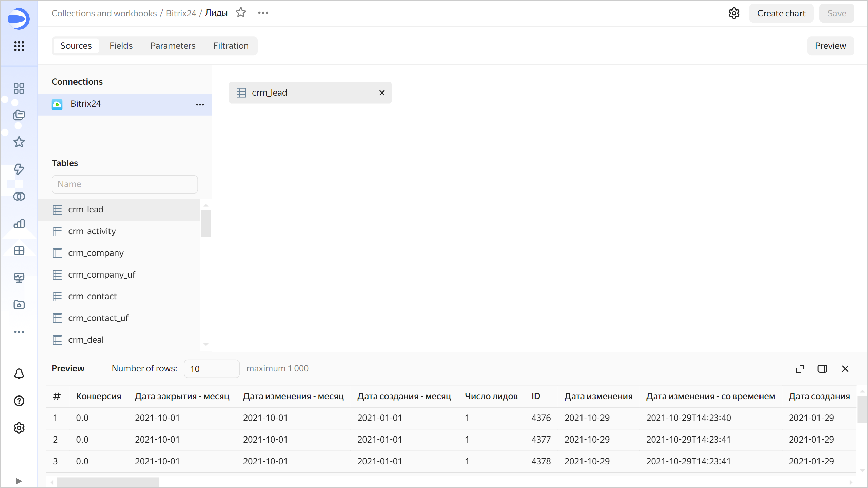Select the favorites star icon in sidebar
868x488 pixels.
point(19,141)
